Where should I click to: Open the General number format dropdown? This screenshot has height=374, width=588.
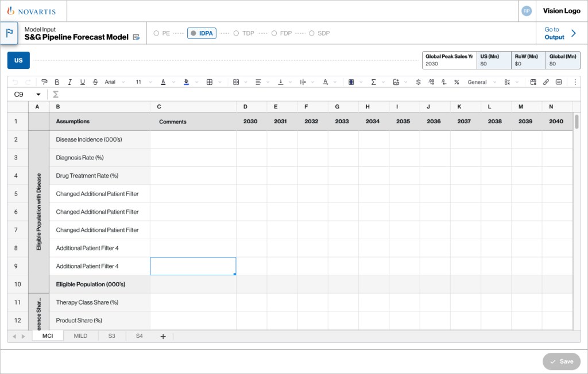(481, 82)
